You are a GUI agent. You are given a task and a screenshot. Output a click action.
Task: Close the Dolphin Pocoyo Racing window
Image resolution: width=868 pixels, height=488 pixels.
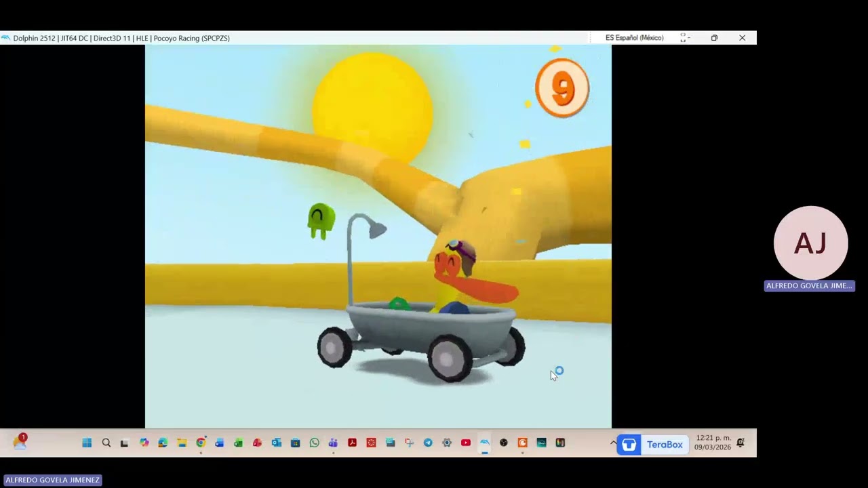(x=742, y=38)
